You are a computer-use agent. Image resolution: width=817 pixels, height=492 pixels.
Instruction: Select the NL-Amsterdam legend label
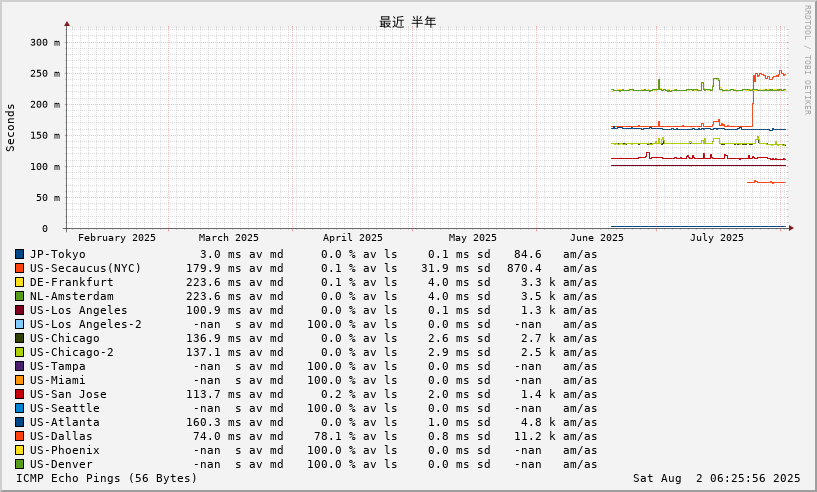[71, 296]
